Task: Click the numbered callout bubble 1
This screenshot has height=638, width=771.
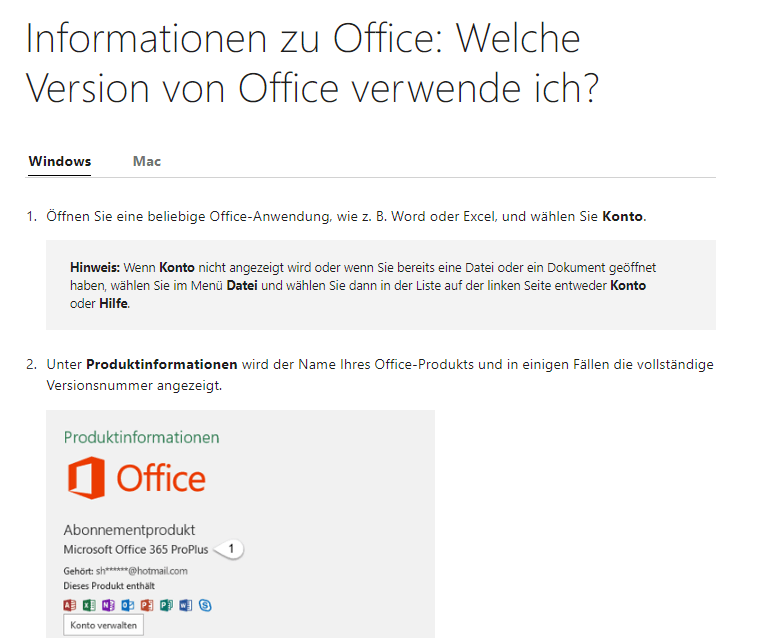Action: coord(230,549)
